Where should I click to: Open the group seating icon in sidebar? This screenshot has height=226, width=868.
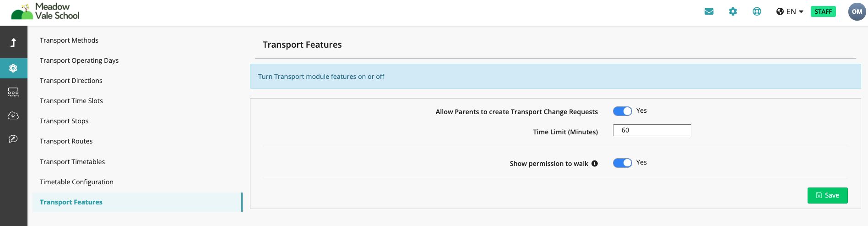pos(13,92)
